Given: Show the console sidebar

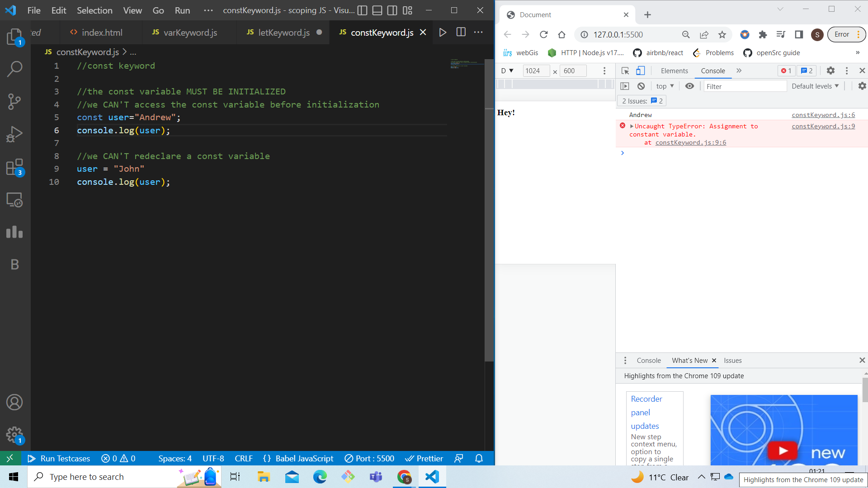Looking at the screenshot, I should (625, 86).
